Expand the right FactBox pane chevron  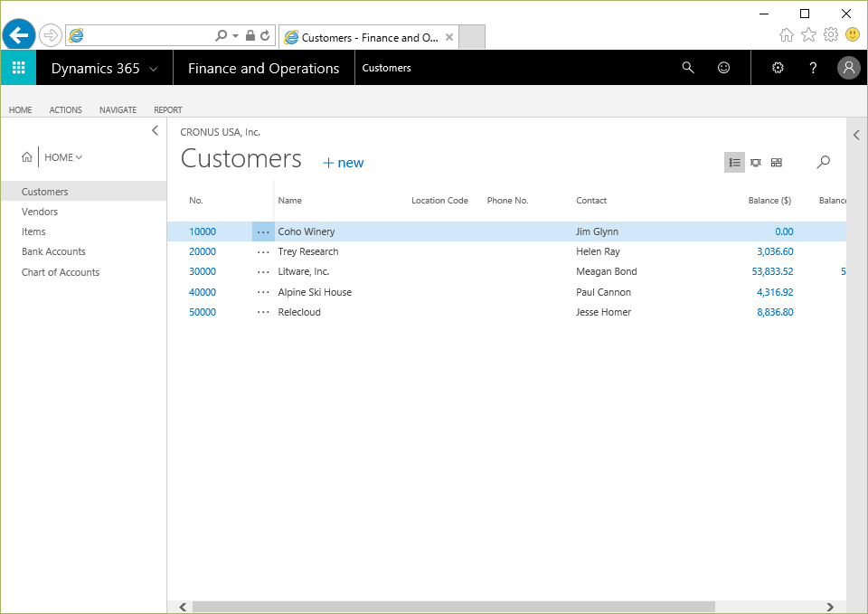(x=856, y=135)
